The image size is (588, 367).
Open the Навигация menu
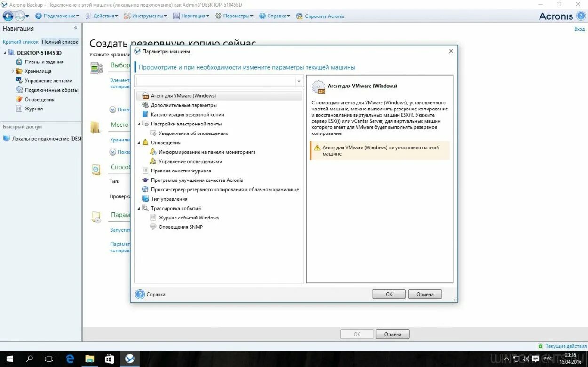192,16
